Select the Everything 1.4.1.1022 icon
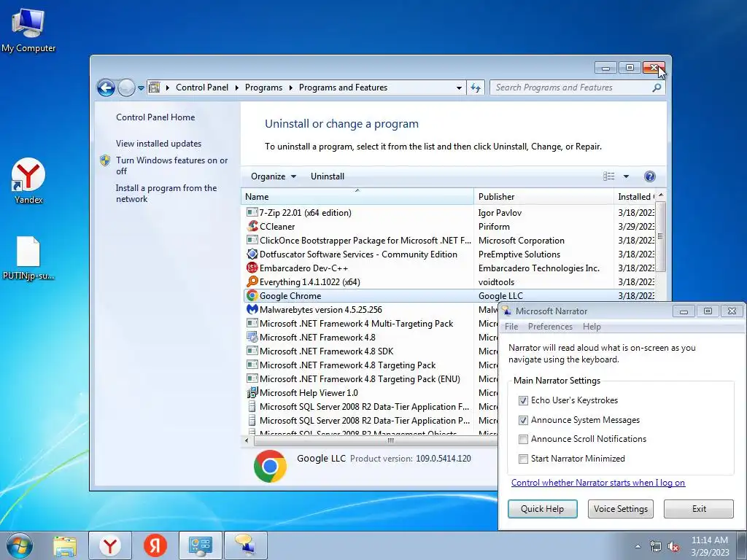 (x=252, y=281)
